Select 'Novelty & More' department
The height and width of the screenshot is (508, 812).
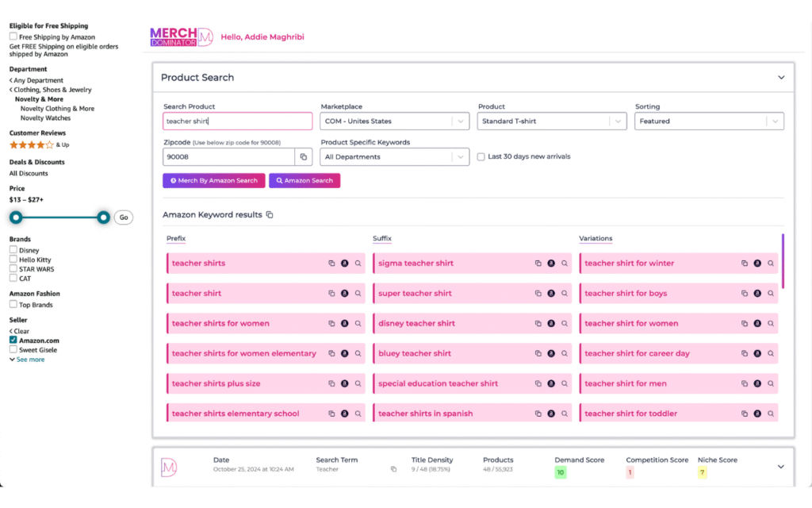pyautogui.click(x=39, y=99)
